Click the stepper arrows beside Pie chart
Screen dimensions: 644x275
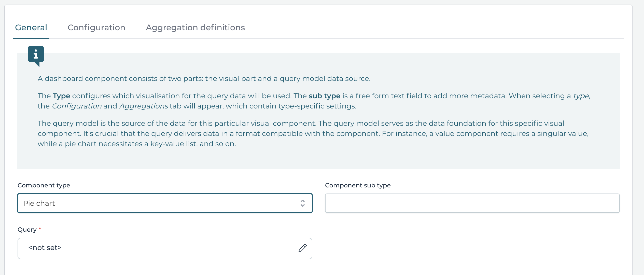pyautogui.click(x=303, y=203)
